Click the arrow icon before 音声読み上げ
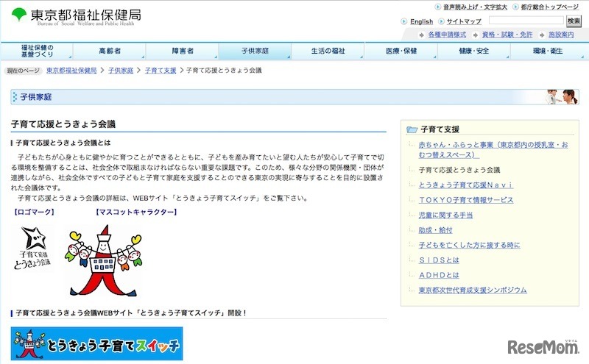 (438, 7)
